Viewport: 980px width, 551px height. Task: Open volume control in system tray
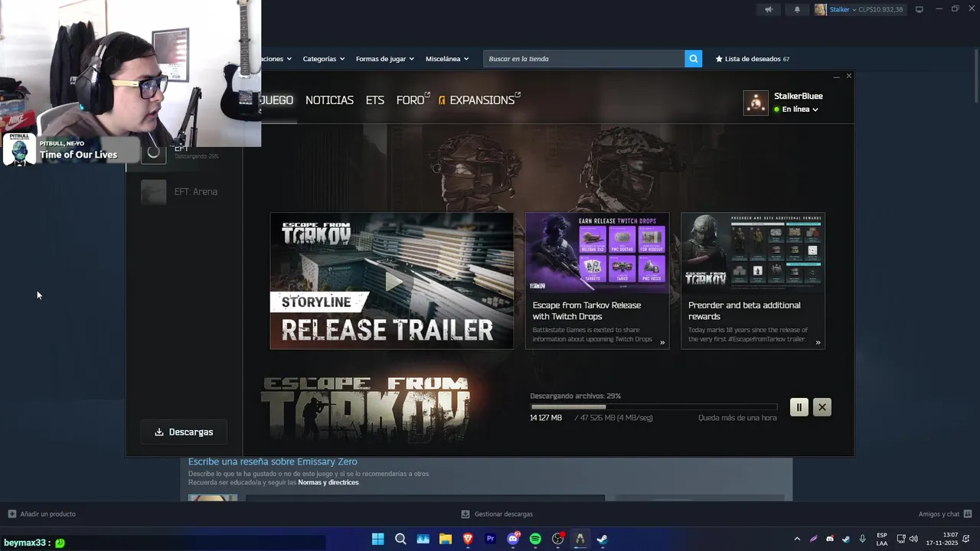pos(913,539)
